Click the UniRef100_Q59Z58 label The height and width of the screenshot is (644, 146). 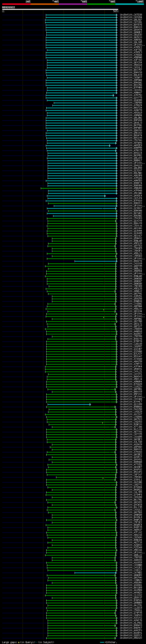[131, 299]
